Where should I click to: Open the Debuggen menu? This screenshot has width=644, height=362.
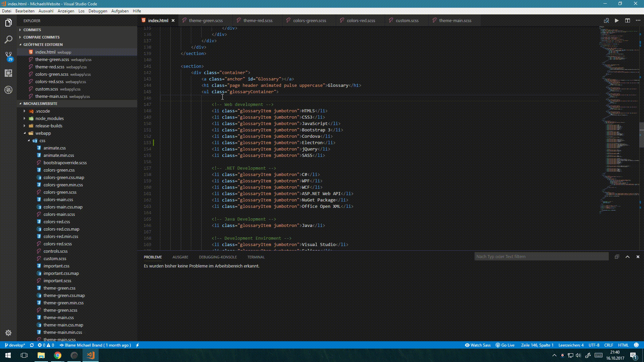coord(98,11)
